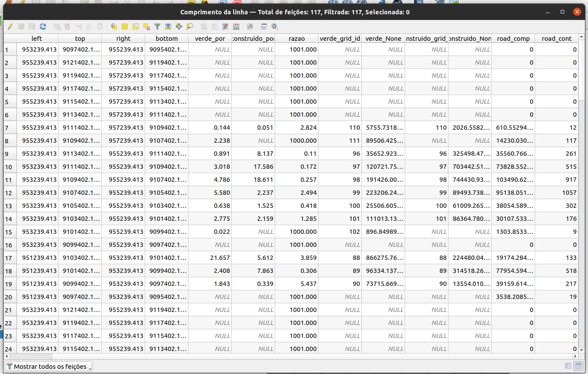Click the Delete selected features trash icon
The width and height of the screenshot is (588, 374).
(67, 26)
